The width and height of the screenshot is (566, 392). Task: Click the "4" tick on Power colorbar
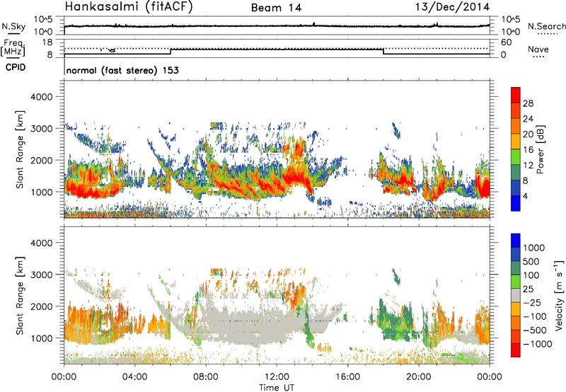point(525,196)
